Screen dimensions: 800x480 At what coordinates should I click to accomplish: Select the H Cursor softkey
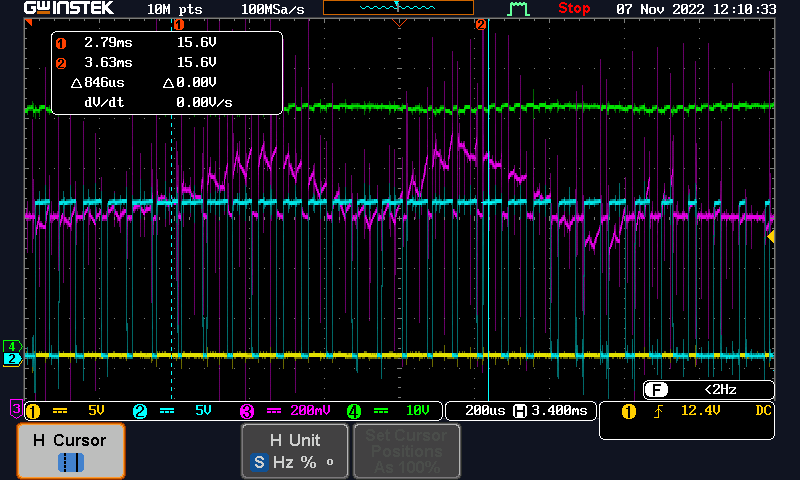pos(71,451)
